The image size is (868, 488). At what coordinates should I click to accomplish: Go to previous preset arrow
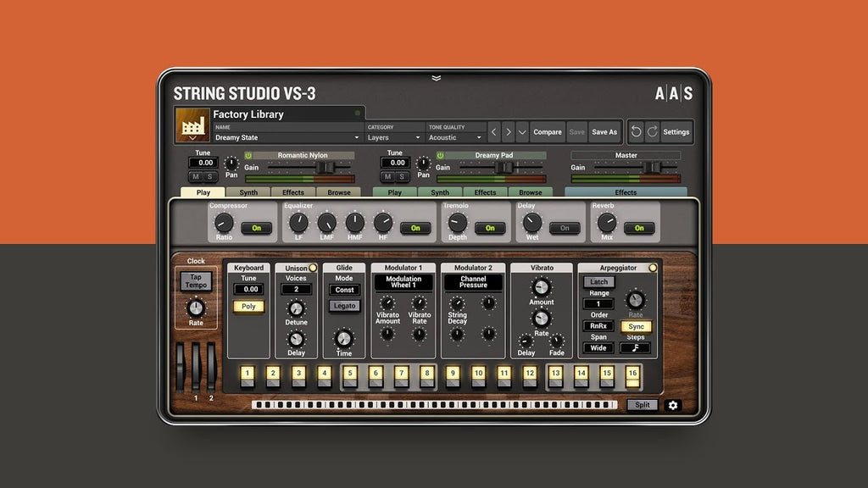(494, 132)
